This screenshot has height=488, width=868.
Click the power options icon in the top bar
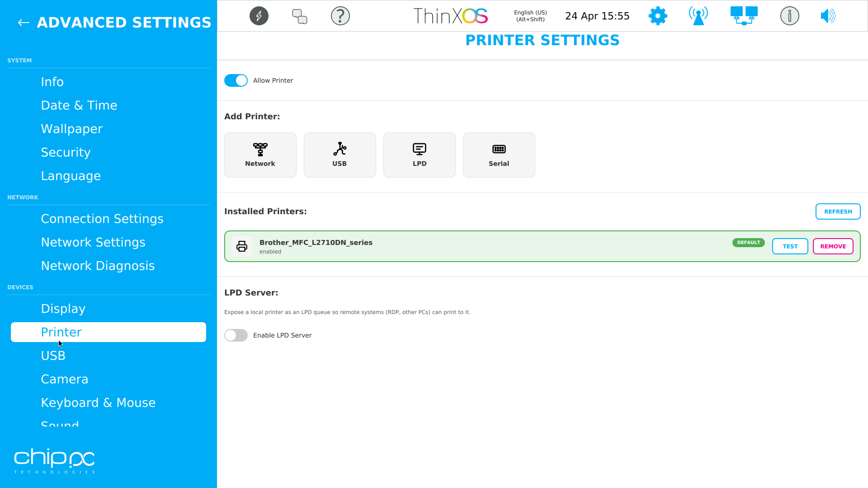pyautogui.click(x=259, y=16)
